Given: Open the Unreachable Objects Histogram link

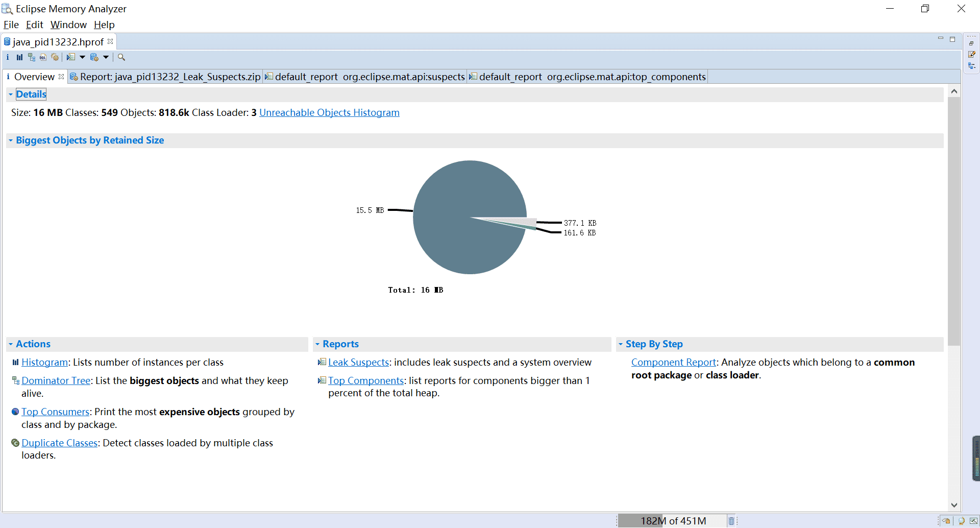Looking at the screenshot, I should click(x=329, y=112).
